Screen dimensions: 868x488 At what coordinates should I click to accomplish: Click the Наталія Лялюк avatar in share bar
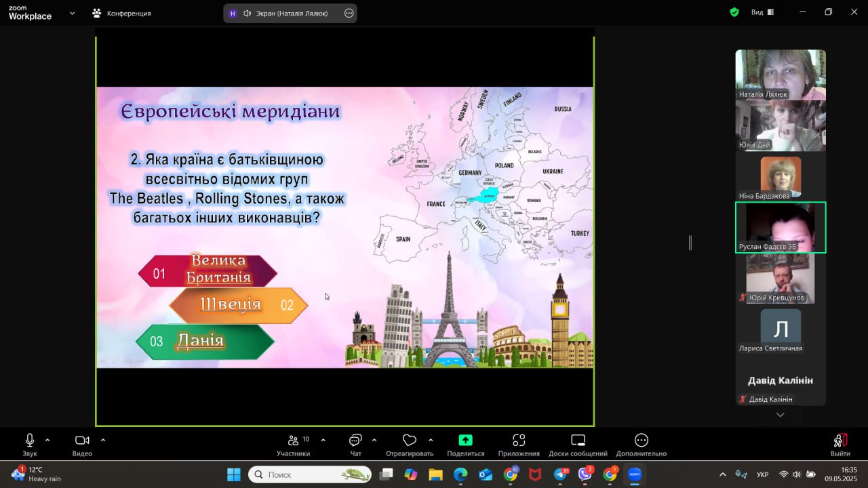pos(233,13)
